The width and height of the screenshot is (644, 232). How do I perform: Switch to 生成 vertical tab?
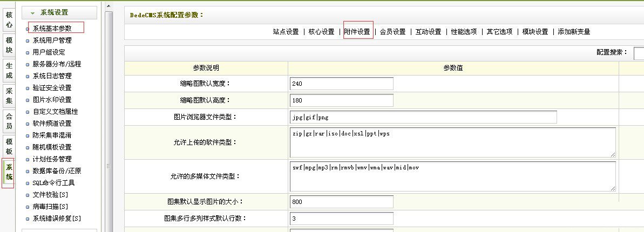[9, 71]
